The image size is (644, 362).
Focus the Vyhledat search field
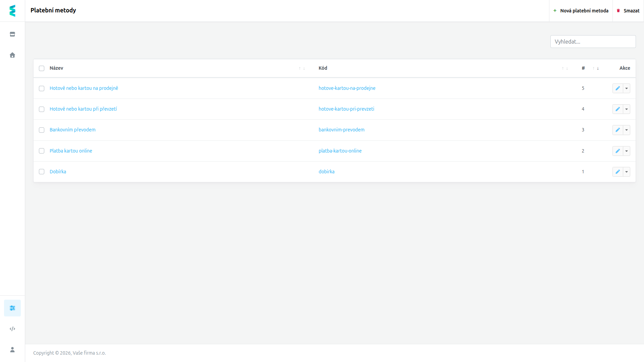(593, 42)
